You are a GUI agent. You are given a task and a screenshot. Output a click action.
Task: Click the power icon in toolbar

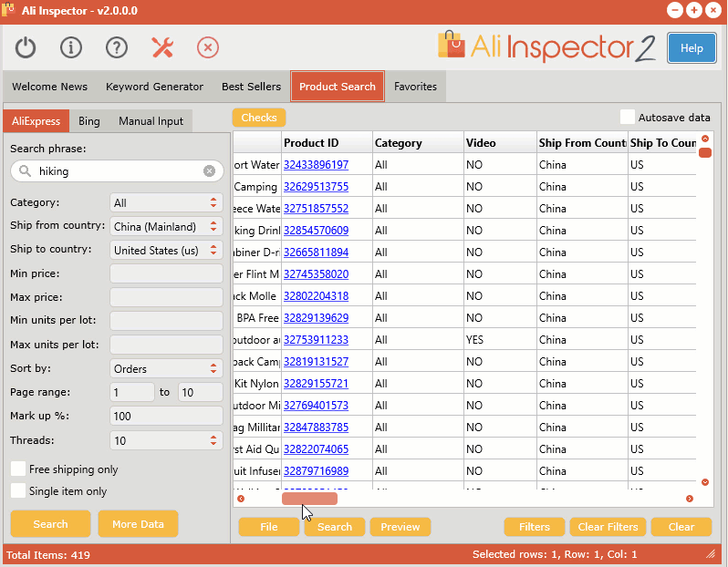pos(26,47)
